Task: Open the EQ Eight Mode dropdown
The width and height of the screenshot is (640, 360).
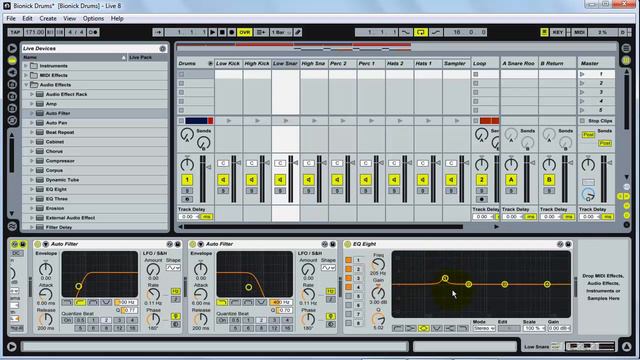Action: [484, 328]
